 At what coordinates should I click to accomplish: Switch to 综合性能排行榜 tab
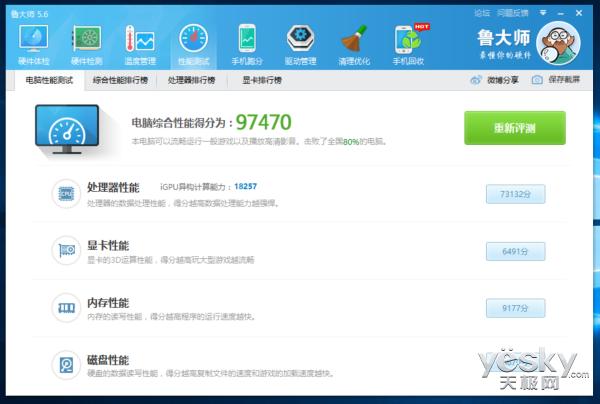point(120,80)
